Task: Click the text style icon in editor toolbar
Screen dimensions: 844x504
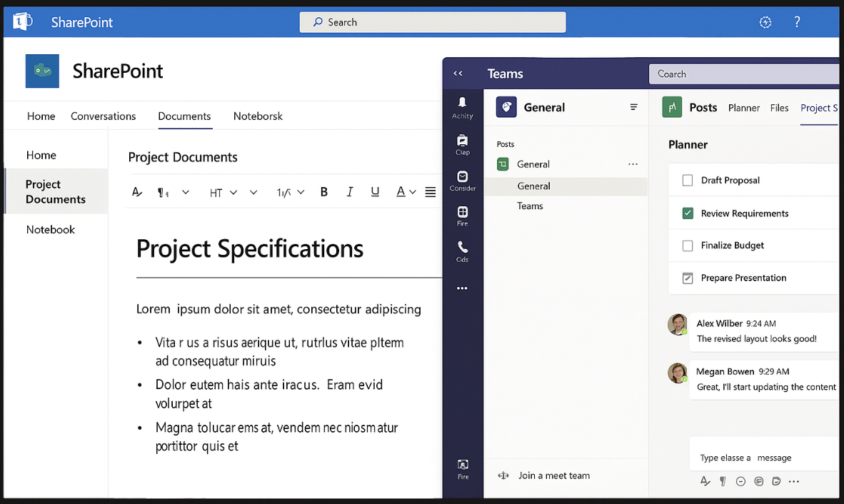Action: tap(136, 192)
